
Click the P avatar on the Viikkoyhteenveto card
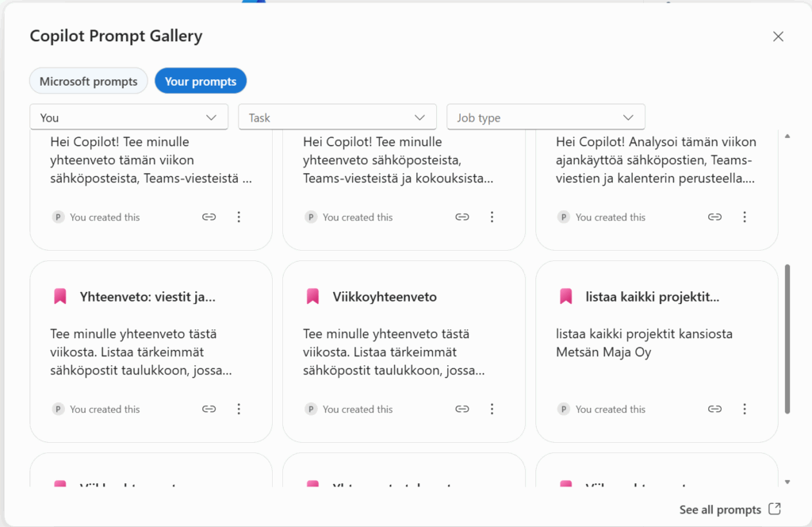[x=311, y=409]
